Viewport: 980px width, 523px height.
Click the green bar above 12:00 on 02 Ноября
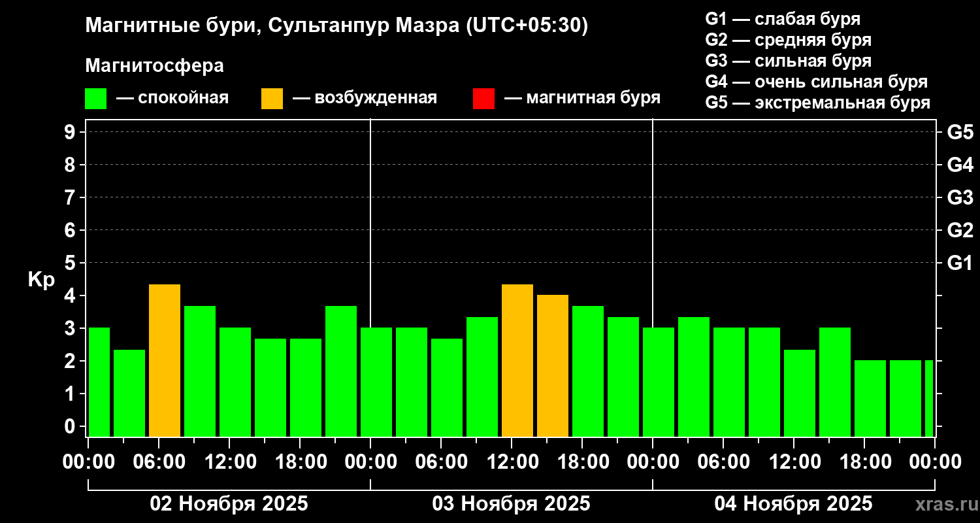[235, 382]
